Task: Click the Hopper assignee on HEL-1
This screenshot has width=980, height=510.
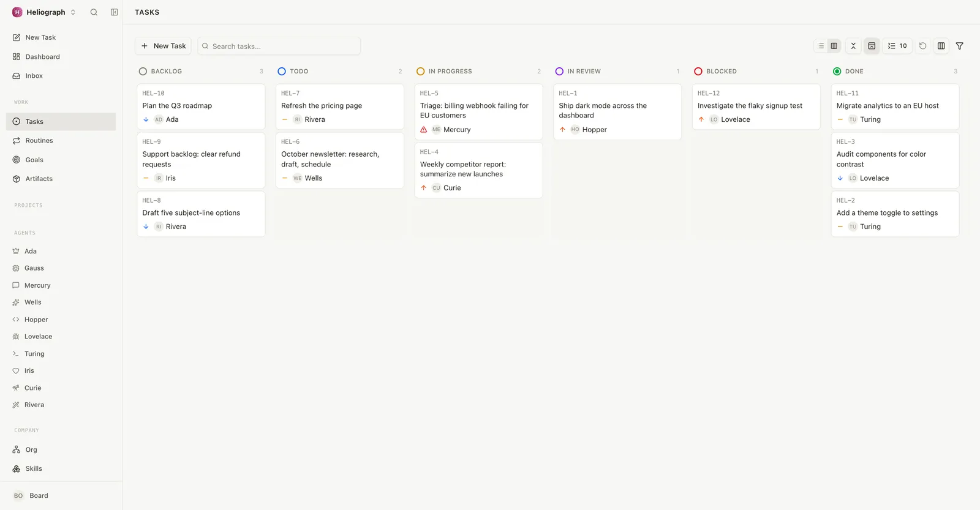Action: 589,130
